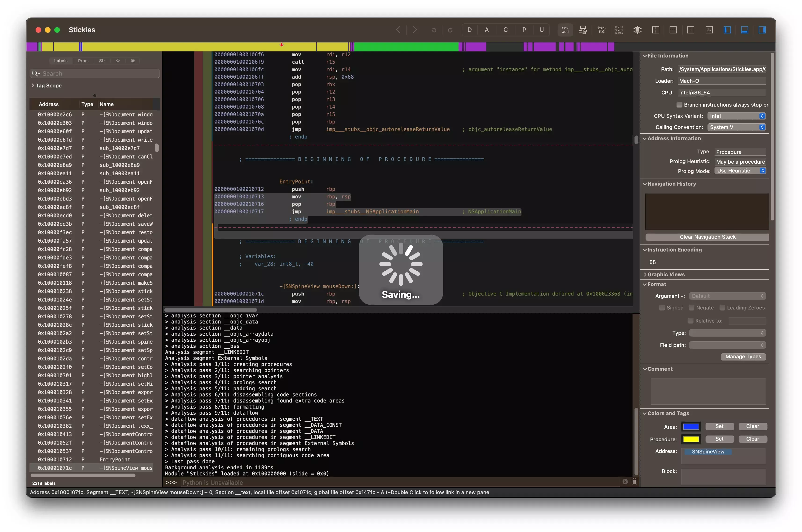The width and height of the screenshot is (802, 532).
Task: Check the Signed format checkbox
Action: [662, 308]
